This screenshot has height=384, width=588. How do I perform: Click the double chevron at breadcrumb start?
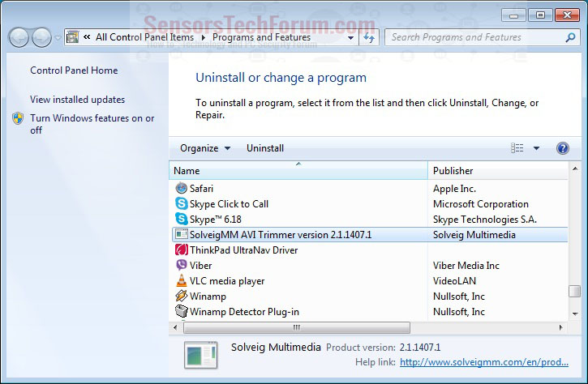coord(87,36)
